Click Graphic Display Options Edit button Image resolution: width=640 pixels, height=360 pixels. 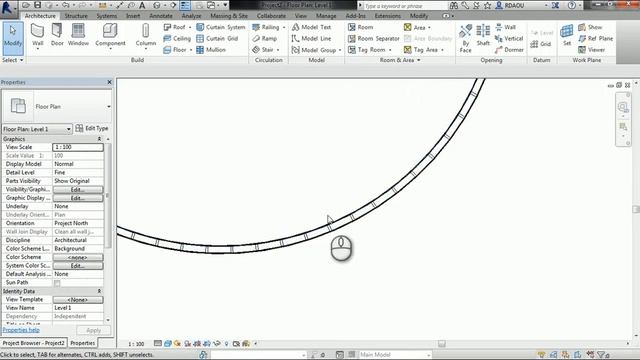click(x=78, y=198)
